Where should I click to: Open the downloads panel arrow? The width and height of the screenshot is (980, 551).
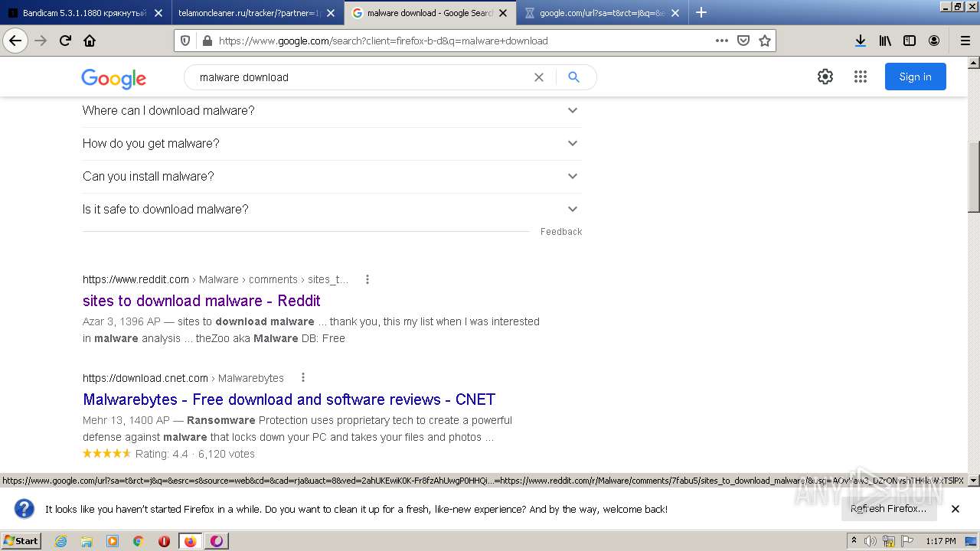tap(861, 41)
